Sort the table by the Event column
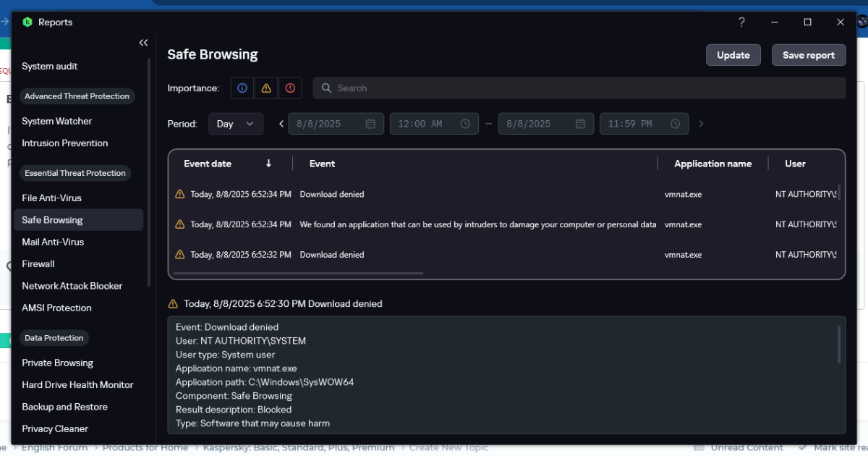Viewport: 868px width, 456px height. point(322,164)
